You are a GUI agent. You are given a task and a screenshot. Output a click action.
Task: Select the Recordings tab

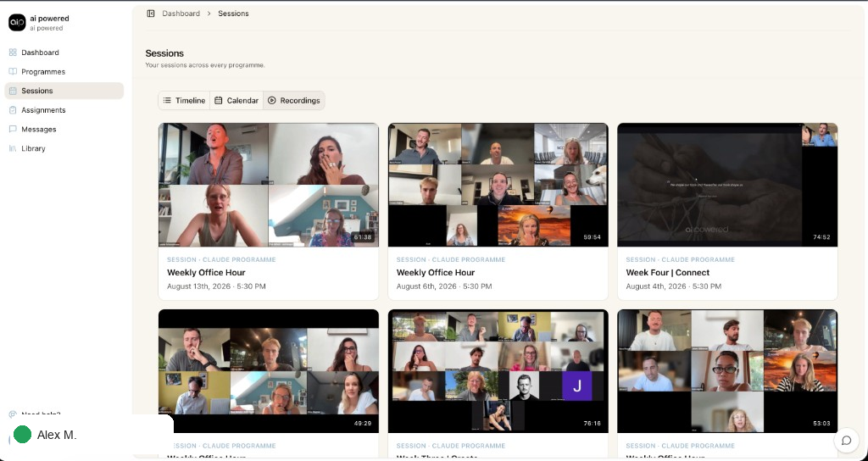click(x=294, y=100)
